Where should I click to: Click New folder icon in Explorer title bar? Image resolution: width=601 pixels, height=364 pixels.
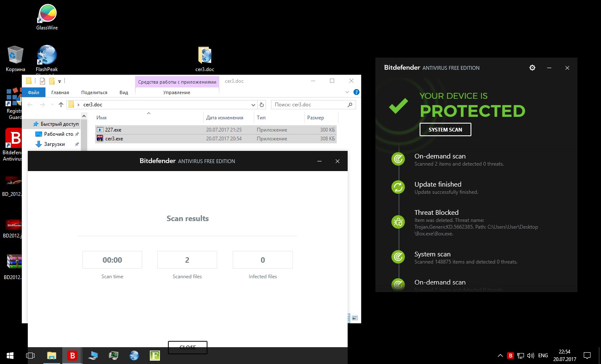pos(52,81)
